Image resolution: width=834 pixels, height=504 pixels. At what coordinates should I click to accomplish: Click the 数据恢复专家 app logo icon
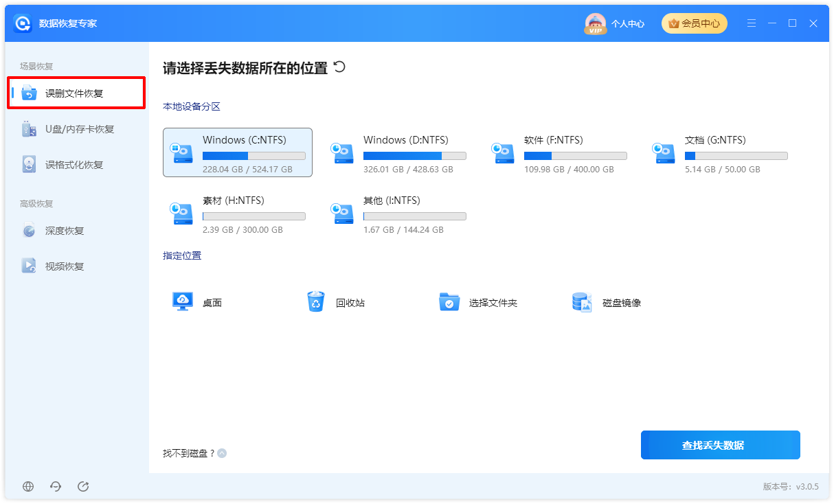(23, 23)
